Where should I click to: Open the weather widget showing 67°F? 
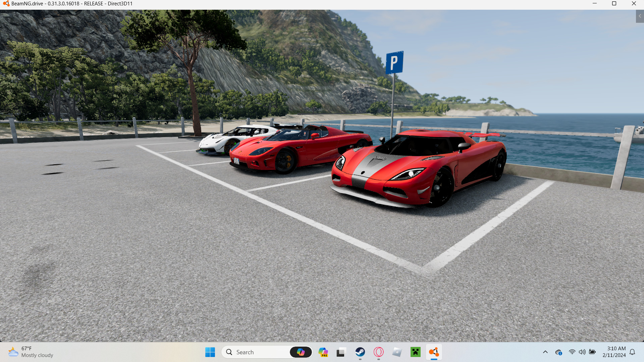click(x=31, y=352)
